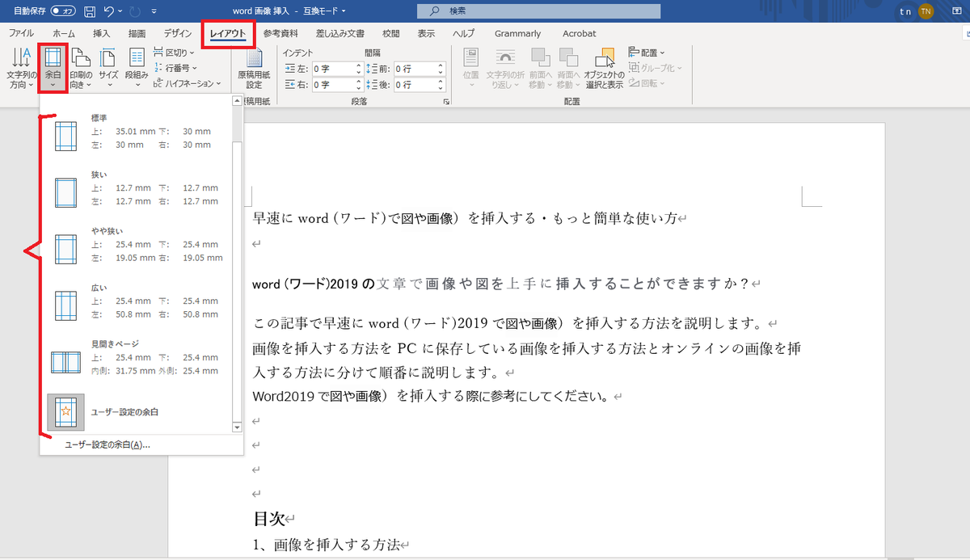Open the ハイフネーション hyphenation dropdown
Image resolution: width=970 pixels, height=560 pixels.
click(x=187, y=83)
